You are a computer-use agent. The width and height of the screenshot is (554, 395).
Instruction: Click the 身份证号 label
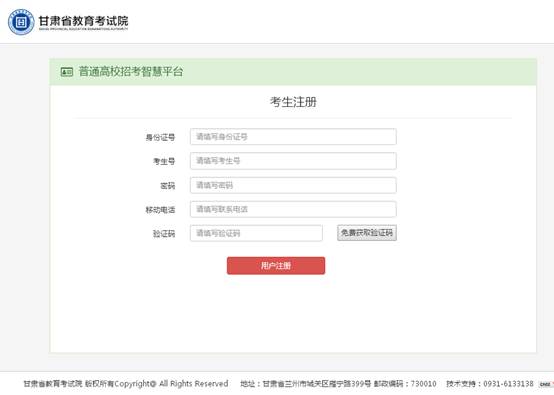(x=160, y=137)
